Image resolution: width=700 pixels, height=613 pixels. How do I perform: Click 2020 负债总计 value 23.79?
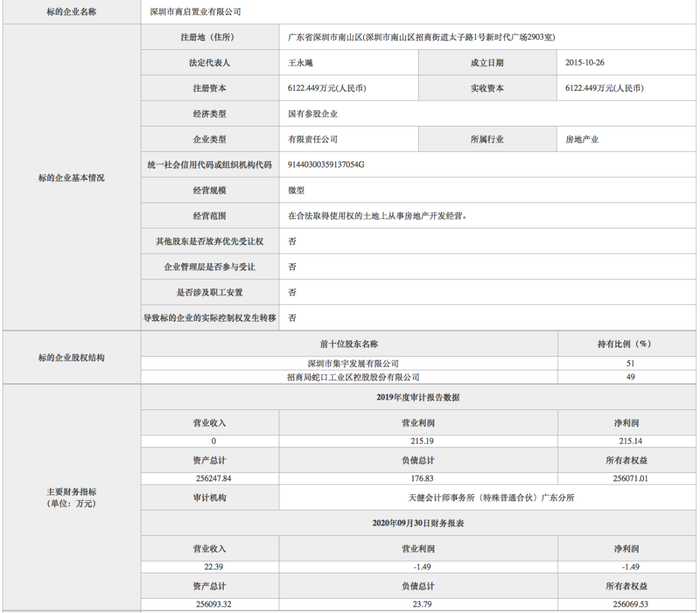pyautogui.click(x=422, y=605)
